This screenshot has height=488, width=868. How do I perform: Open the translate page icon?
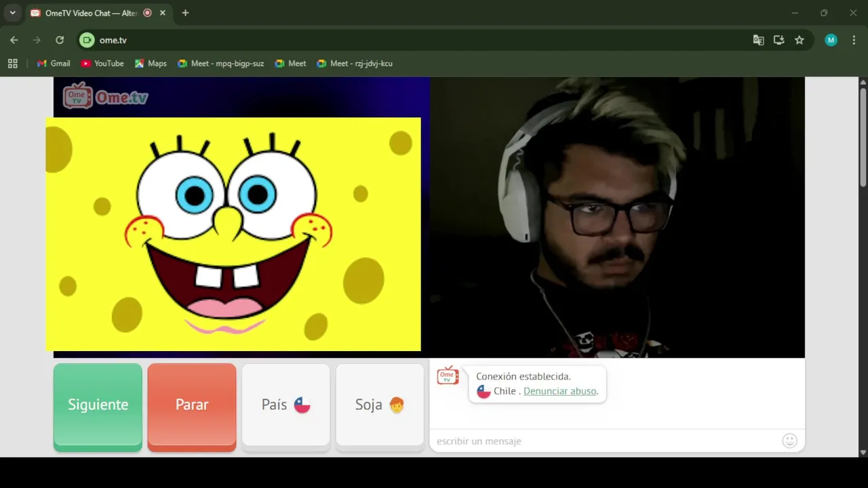pos(758,40)
